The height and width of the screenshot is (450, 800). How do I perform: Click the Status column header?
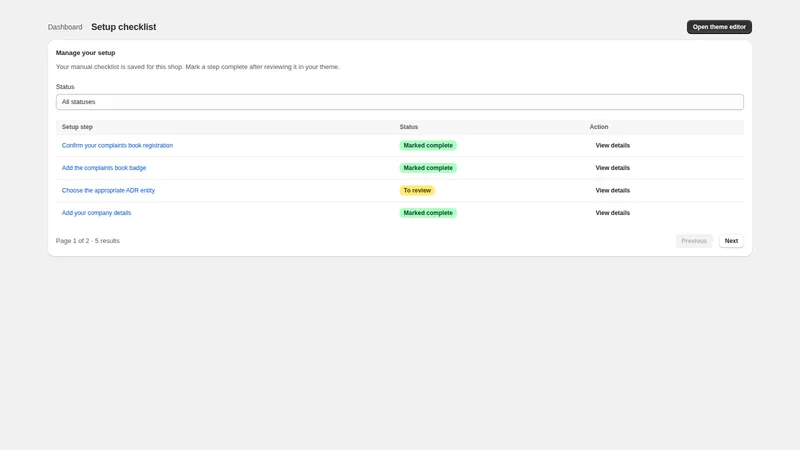(409, 127)
